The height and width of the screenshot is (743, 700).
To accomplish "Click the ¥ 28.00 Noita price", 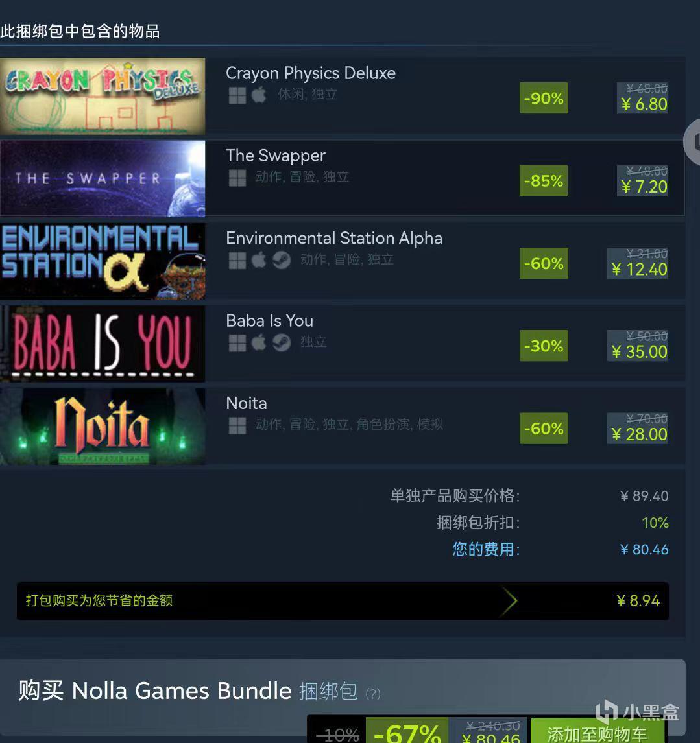I will point(639,434).
